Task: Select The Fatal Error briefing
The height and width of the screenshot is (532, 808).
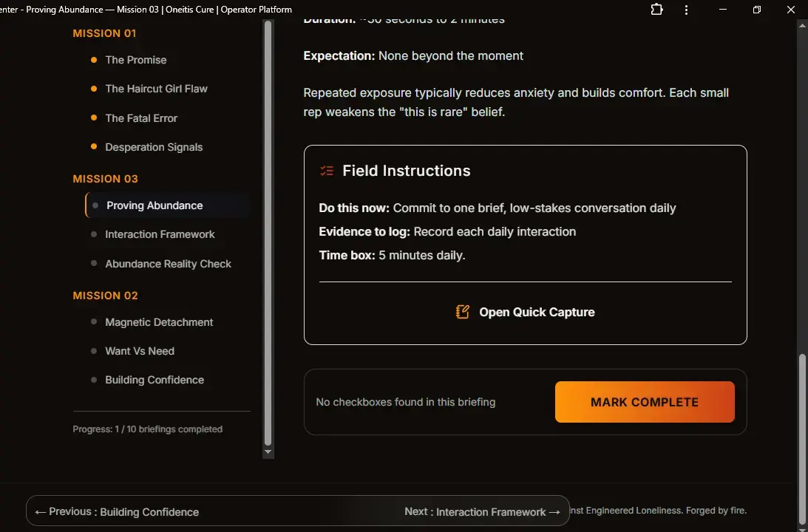Action: [141, 118]
